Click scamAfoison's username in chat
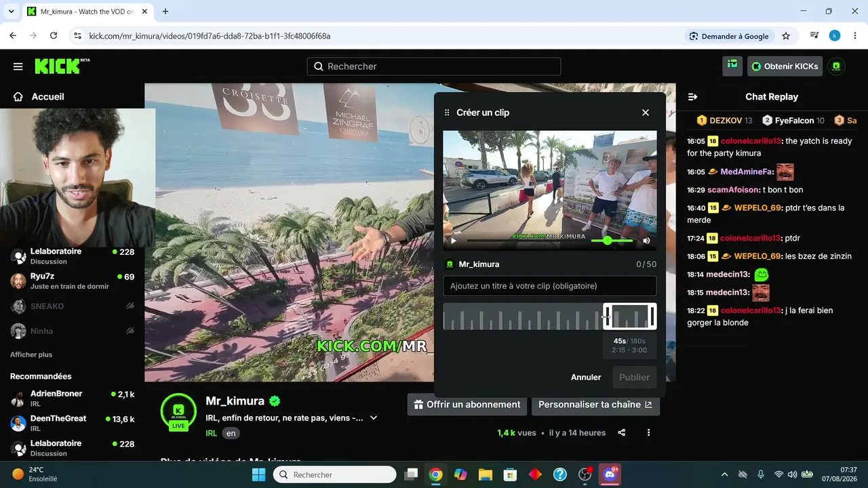This screenshot has height=488, width=868. pyautogui.click(x=732, y=190)
